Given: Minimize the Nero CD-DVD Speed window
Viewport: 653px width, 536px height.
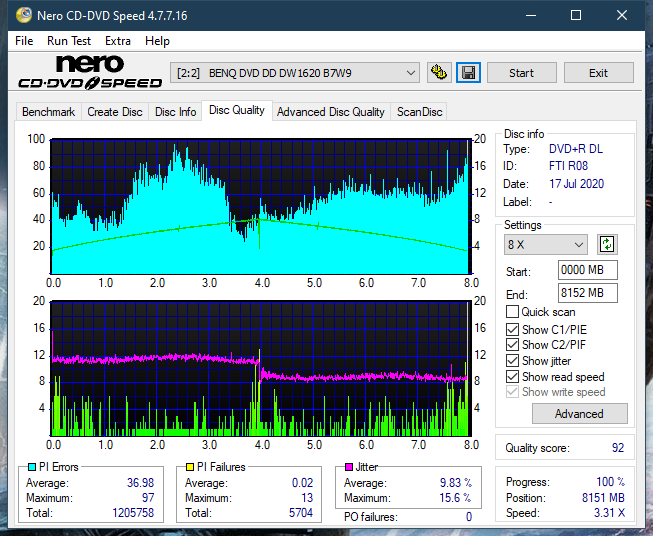Looking at the screenshot, I should point(531,15).
